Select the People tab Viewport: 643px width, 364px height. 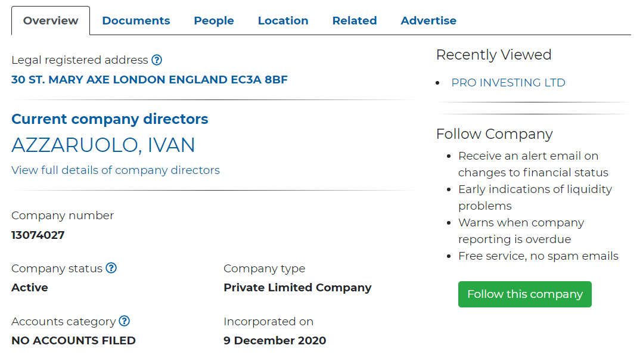click(214, 21)
